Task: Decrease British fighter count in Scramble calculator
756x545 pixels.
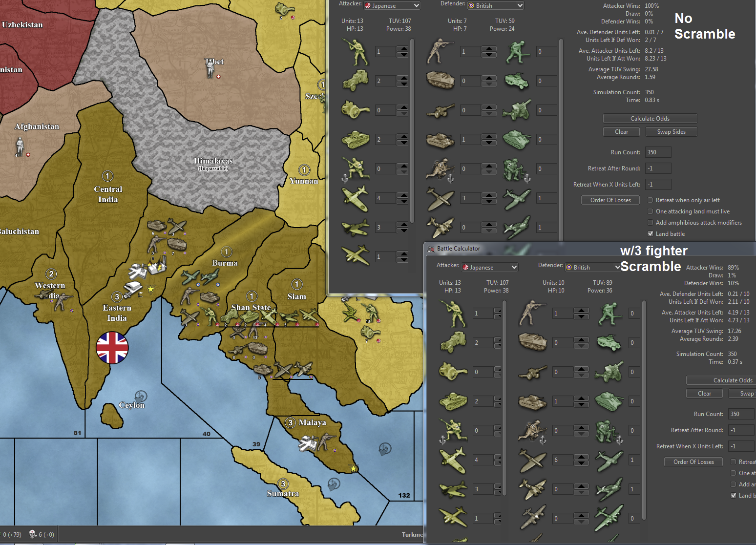Action: pyautogui.click(x=581, y=463)
